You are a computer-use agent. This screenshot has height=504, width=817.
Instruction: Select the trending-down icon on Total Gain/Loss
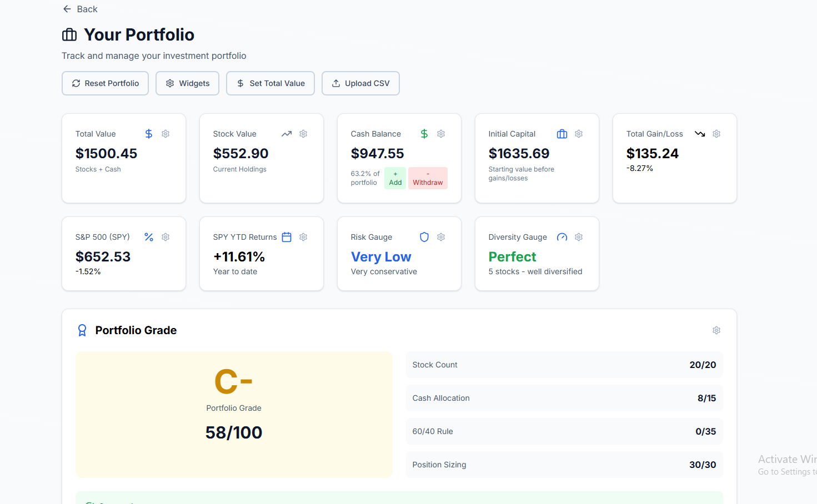tap(699, 134)
